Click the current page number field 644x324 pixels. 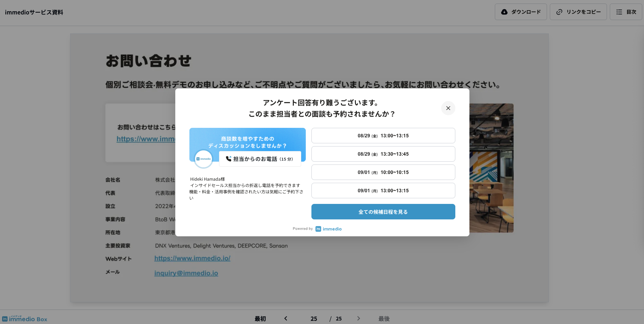coord(314,319)
